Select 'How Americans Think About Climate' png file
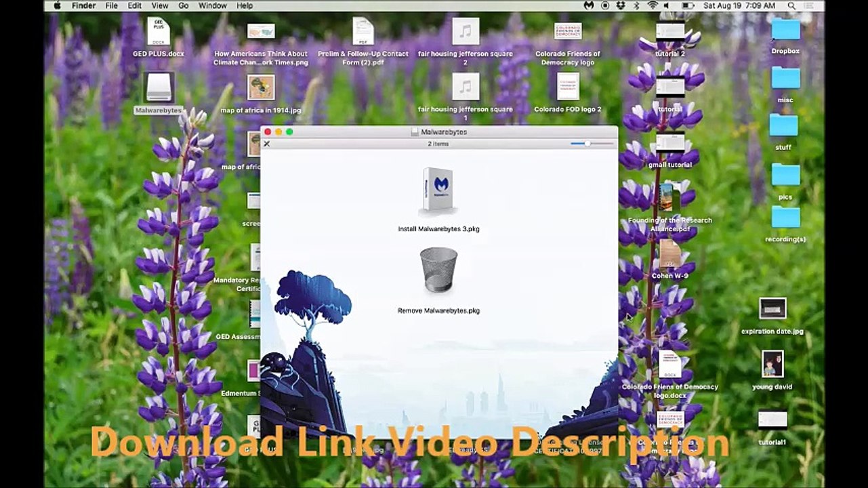The height and width of the screenshot is (488, 868). pos(261,31)
